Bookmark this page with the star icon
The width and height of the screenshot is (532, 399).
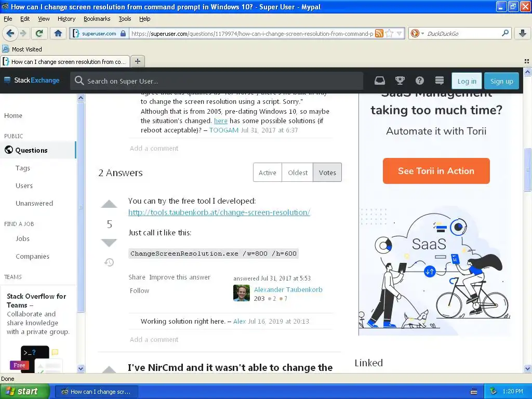389,33
